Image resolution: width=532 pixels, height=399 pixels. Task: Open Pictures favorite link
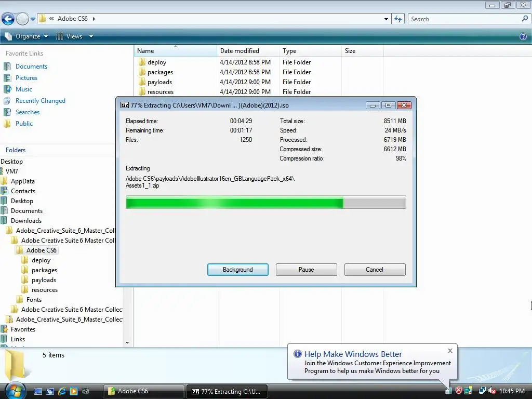[26, 78]
